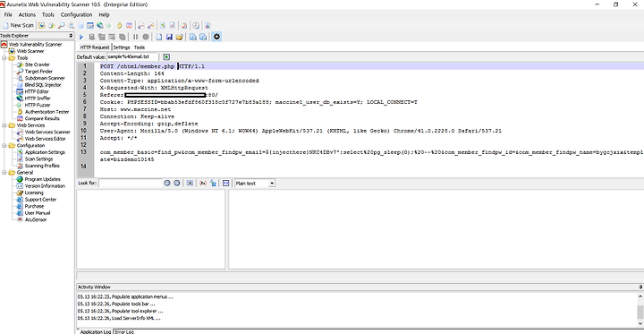Screen dimensions: 644x334
Task: Select Compare Results tool
Action: [42, 118]
